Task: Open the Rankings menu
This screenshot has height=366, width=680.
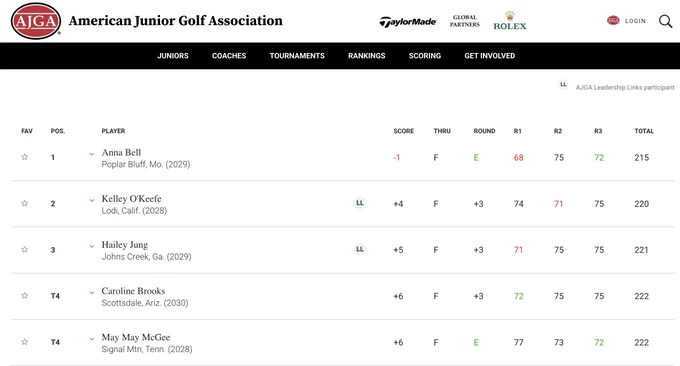Action: pos(366,56)
